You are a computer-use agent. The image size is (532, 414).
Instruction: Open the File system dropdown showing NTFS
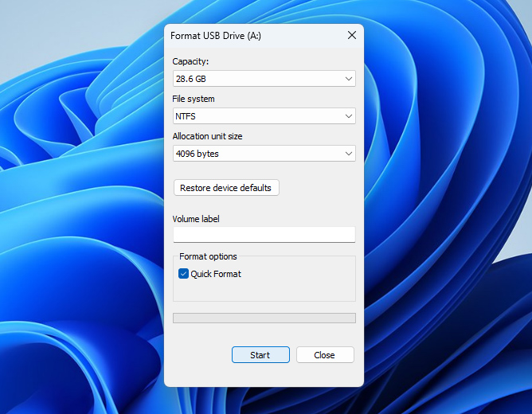click(x=264, y=116)
